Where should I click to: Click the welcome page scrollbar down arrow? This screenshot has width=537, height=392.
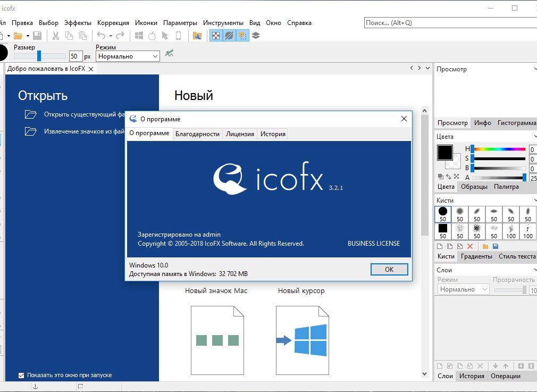425,374
